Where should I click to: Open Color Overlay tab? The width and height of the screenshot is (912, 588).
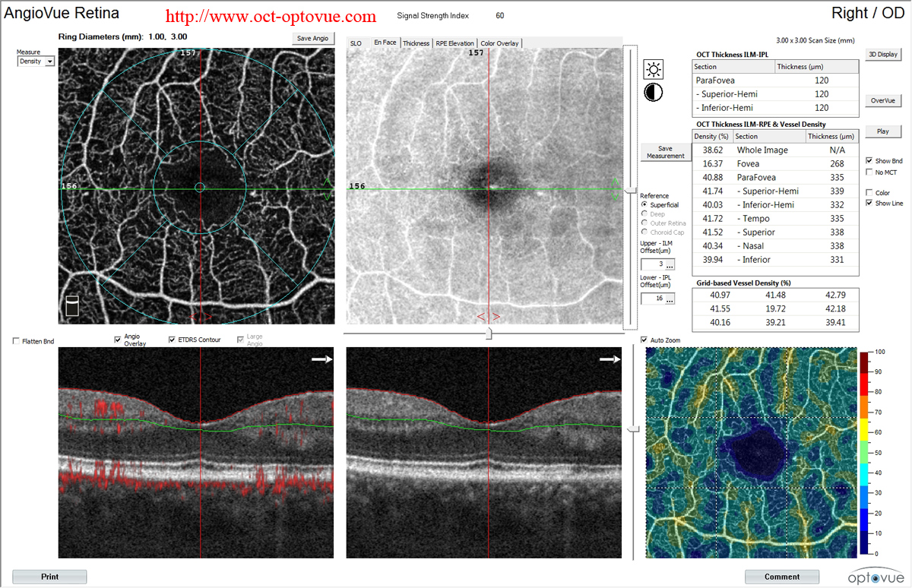point(499,43)
